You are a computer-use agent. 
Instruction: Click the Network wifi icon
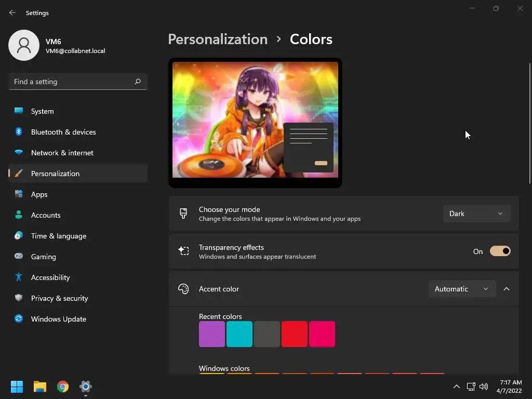(19, 152)
